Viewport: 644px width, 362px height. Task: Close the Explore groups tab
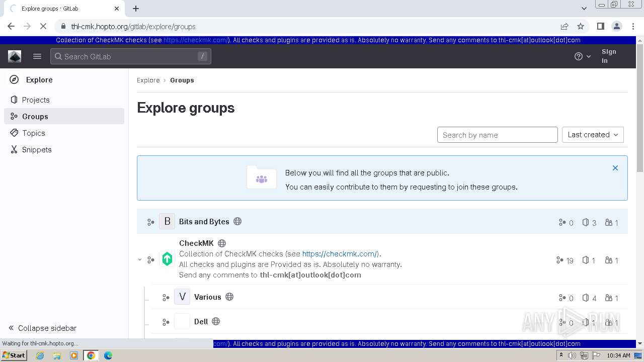pyautogui.click(x=117, y=9)
